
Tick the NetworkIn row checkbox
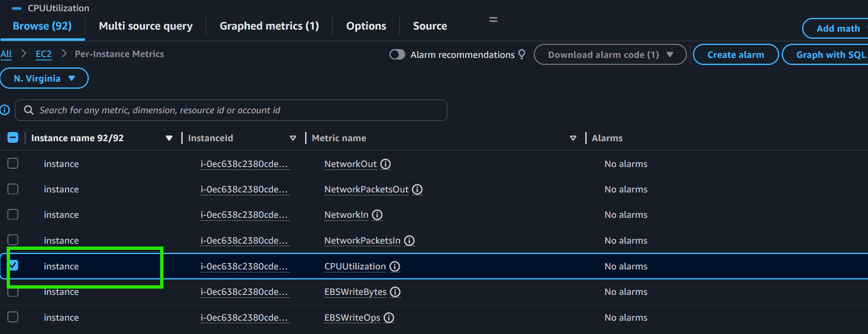click(13, 214)
